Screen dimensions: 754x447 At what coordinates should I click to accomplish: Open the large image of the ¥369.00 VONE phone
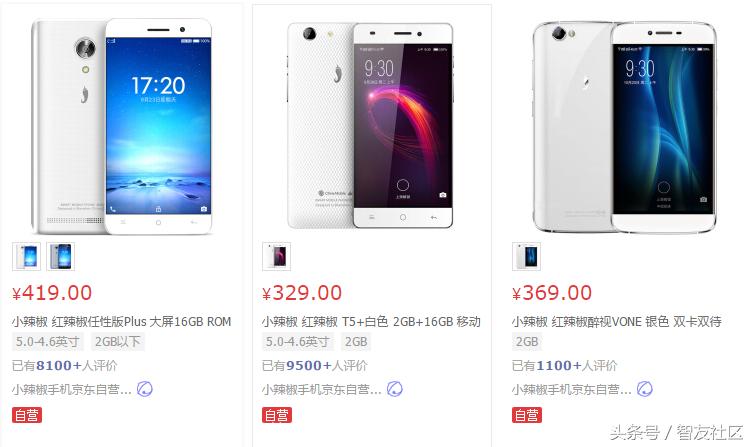pos(625,126)
